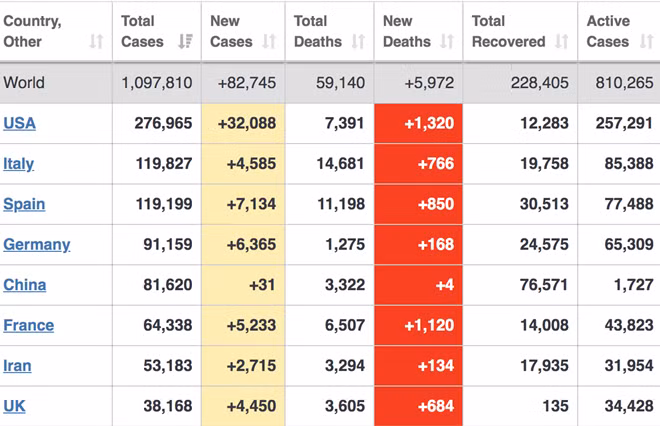Select China new cases +31
This screenshot has height=426, width=660.
coord(262,285)
